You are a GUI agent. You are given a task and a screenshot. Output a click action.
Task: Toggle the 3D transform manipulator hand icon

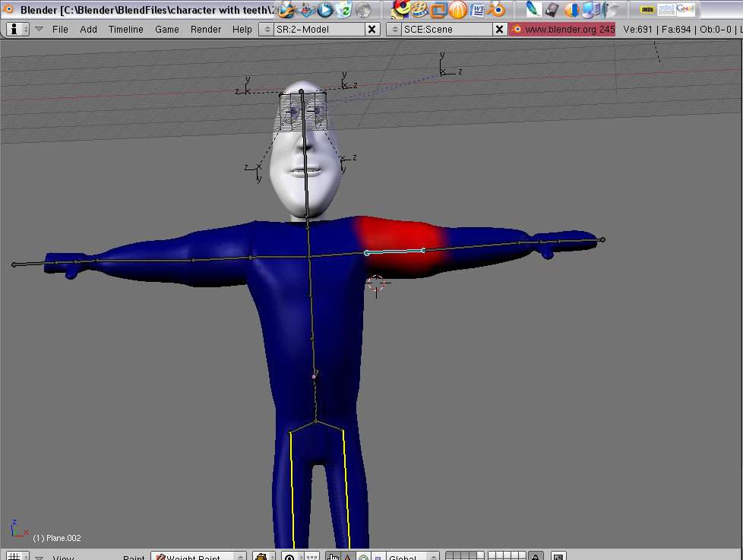point(333,557)
